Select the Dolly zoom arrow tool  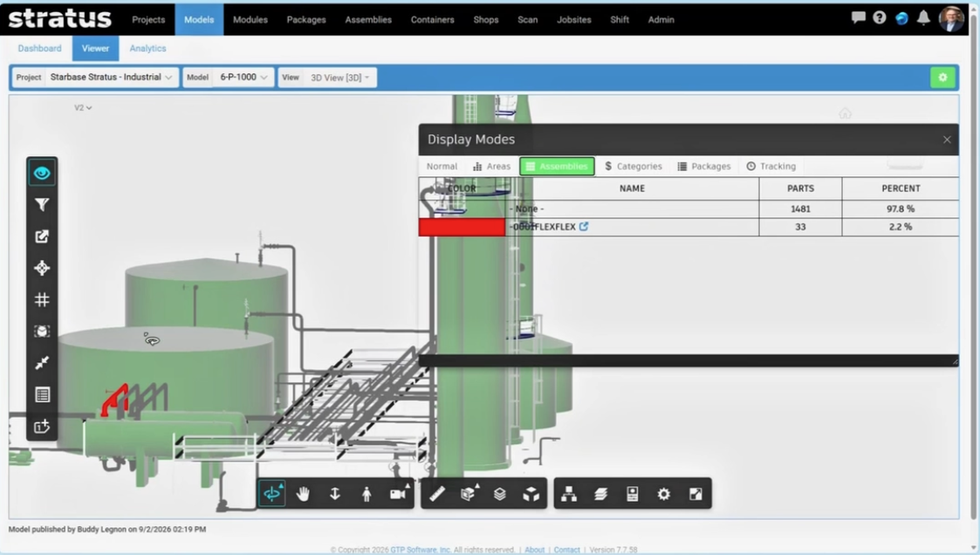[x=335, y=494]
